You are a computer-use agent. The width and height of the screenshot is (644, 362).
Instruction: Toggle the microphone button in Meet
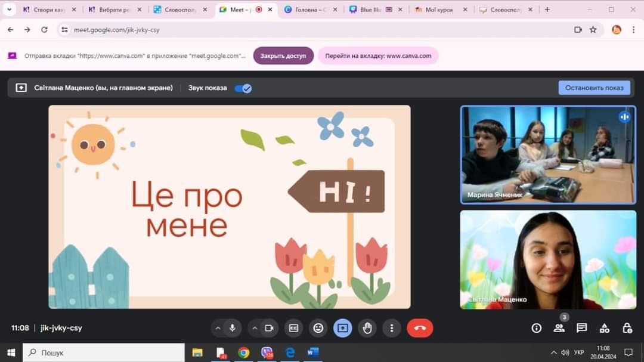(232, 328)
